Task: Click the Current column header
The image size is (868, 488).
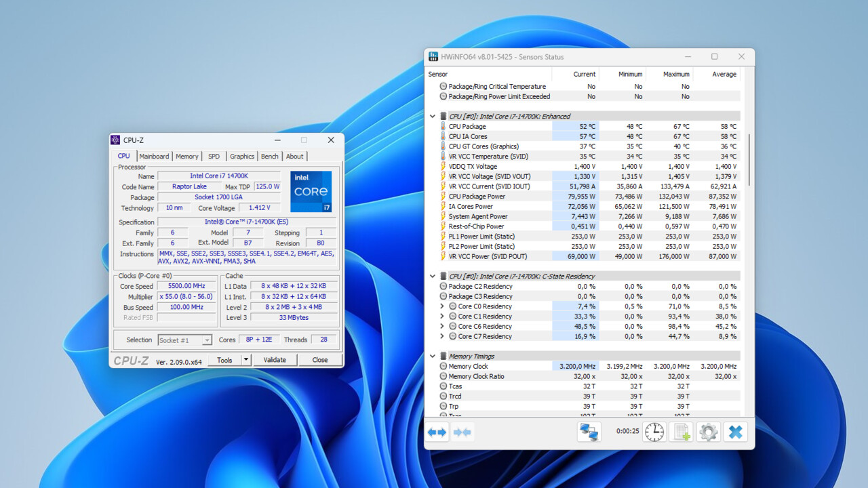Action: (583, 74)
